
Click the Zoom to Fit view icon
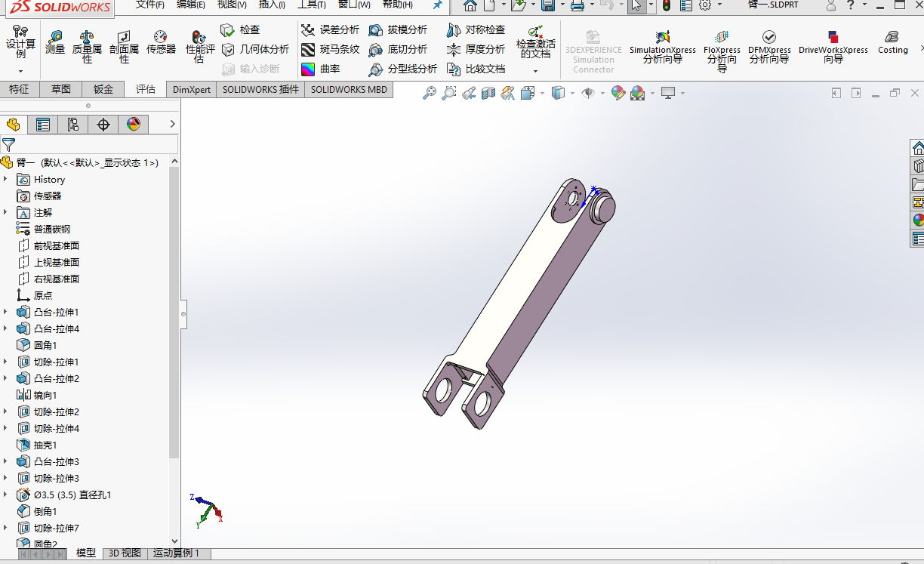(x=430, y=93)
